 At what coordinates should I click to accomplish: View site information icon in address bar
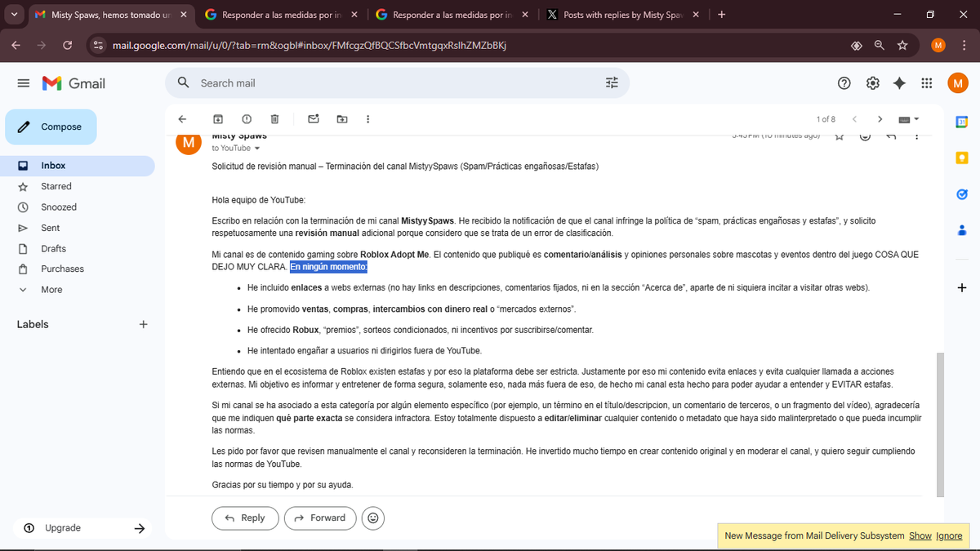click(x=98, y=46)
